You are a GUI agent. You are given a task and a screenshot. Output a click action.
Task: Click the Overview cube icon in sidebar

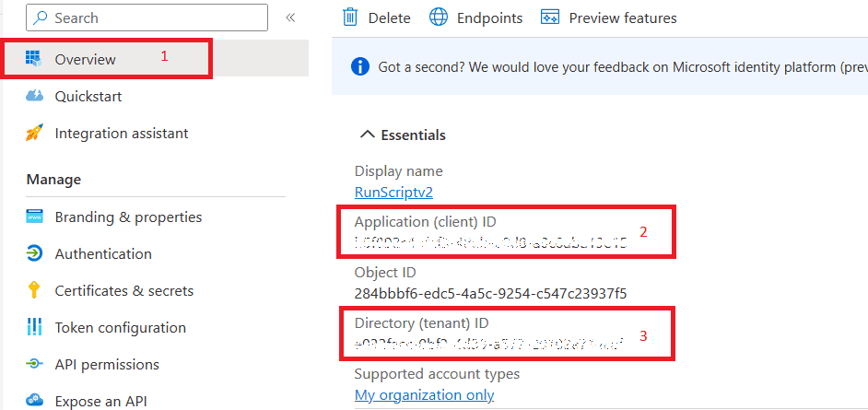coord(34,59)
